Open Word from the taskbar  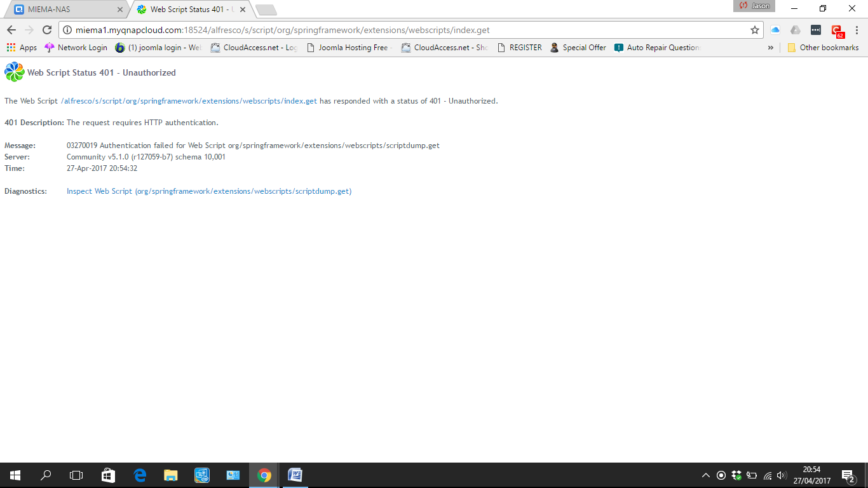coord(295,475)
